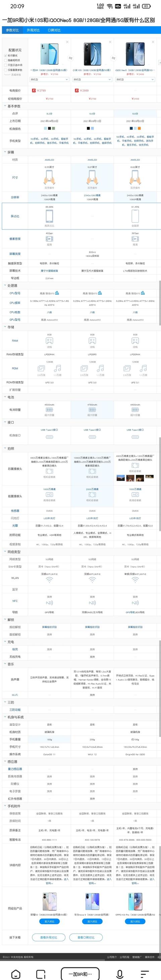Click the iQOO Neo5 ROM photo icon

pos(127,368)
